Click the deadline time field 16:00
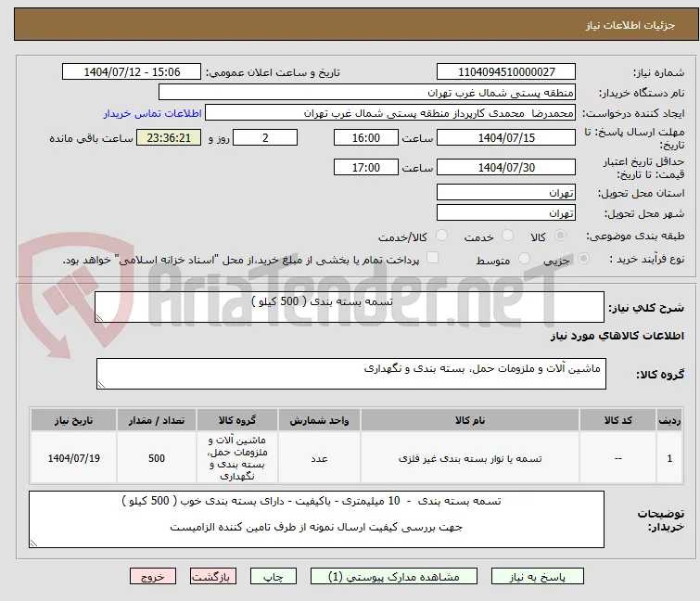Image resolution: width=700 pixels, height=601 pixels. pos(366,137)
